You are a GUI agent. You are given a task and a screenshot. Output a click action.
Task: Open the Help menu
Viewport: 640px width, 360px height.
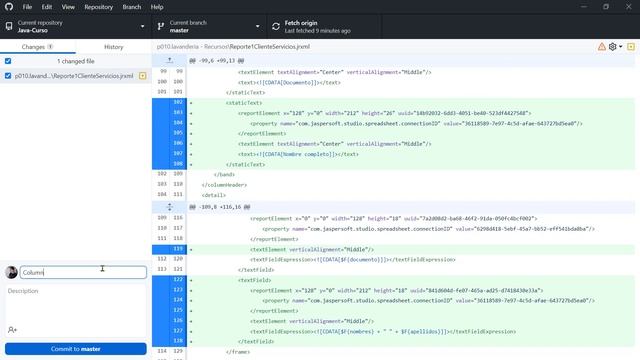[x=157, y=7]
